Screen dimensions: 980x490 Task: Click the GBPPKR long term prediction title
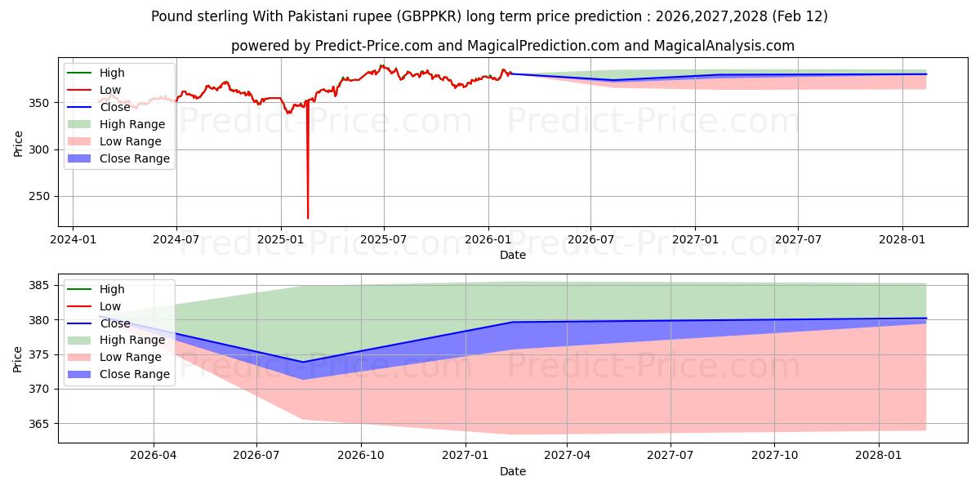pos(489,16)
